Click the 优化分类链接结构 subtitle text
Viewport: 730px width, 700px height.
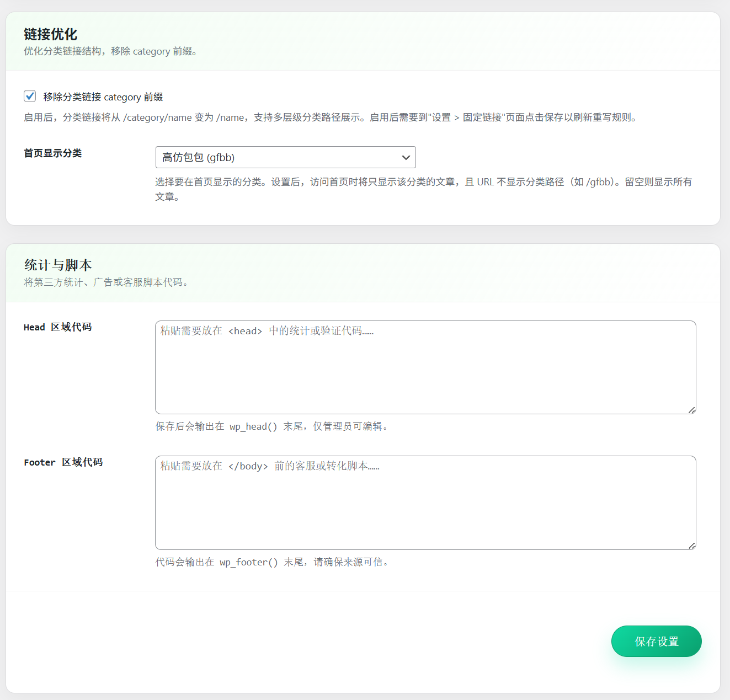pyautogui.click(x=110, y=51)
